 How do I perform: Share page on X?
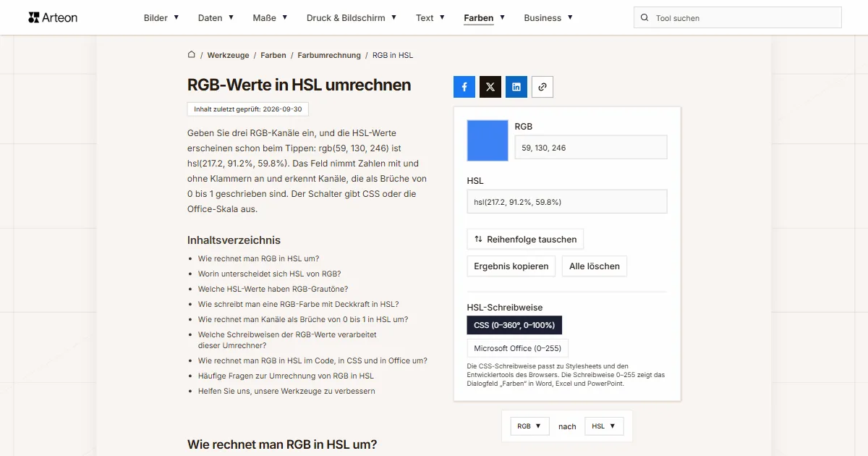pyautogui.click(x=490, y=87)
